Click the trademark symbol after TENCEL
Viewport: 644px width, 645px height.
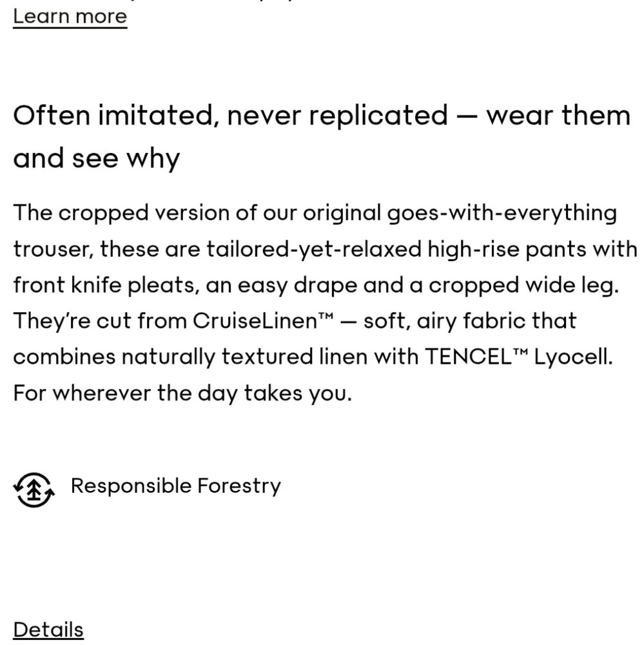(520, 352)
